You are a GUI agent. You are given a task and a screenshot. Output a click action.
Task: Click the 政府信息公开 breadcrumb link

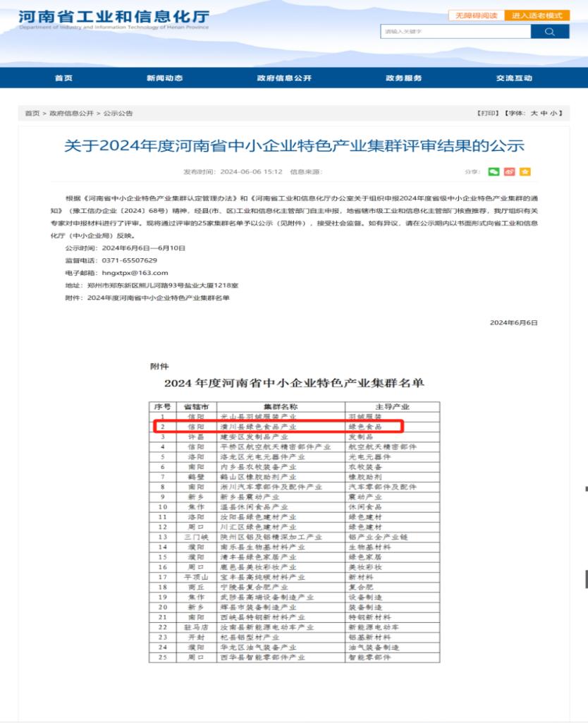point(71,113)
